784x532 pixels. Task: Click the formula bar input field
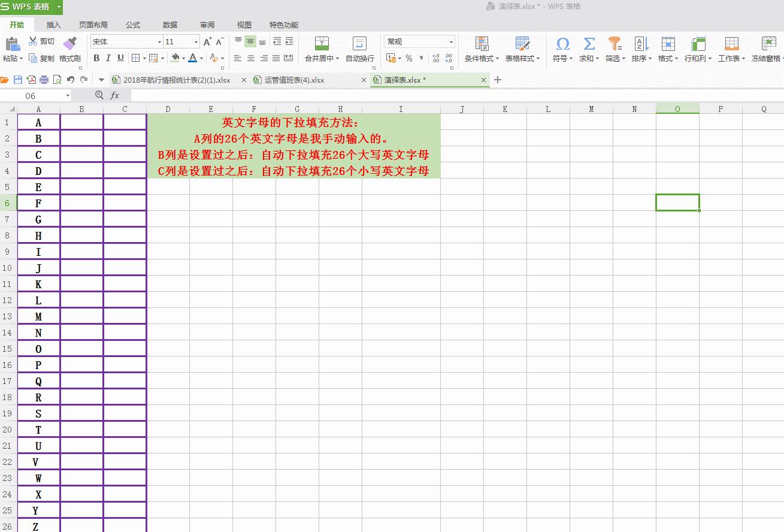coord(457,96)
